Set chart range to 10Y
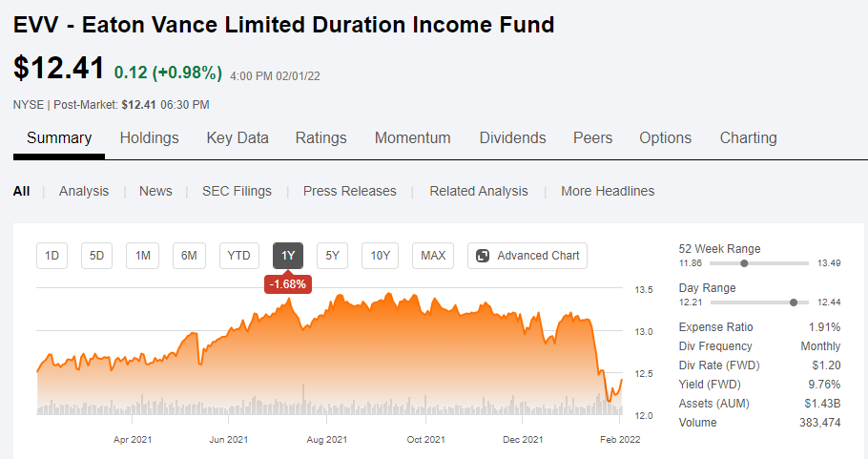 click(x=381, y=256)
